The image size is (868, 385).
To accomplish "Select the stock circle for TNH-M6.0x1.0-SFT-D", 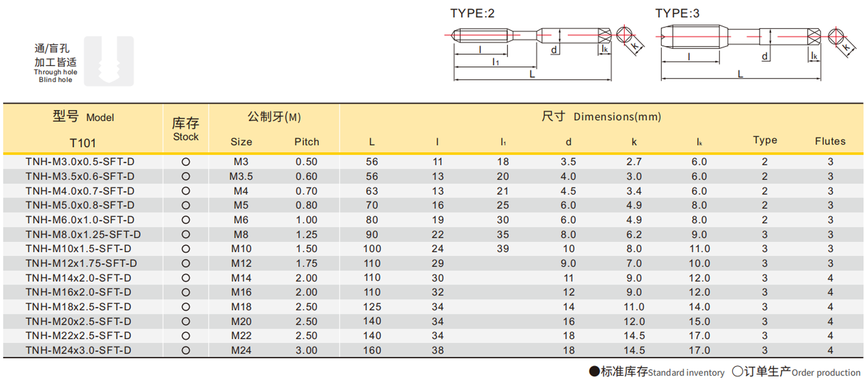I will pyautogui.click(x=186, y=220).
